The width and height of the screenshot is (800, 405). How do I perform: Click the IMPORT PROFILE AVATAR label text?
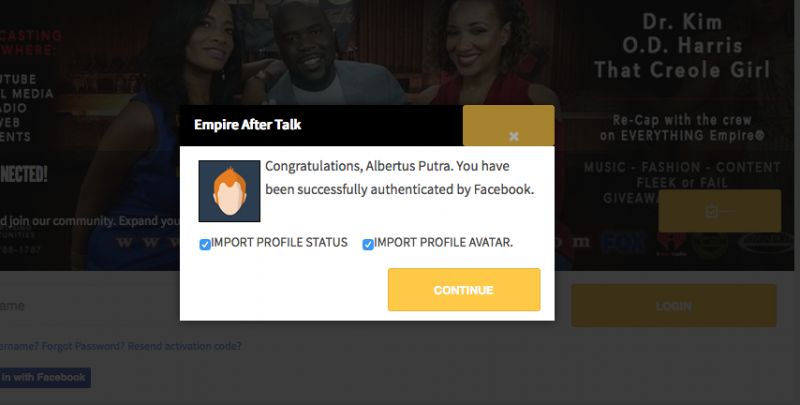click(443, 242)
